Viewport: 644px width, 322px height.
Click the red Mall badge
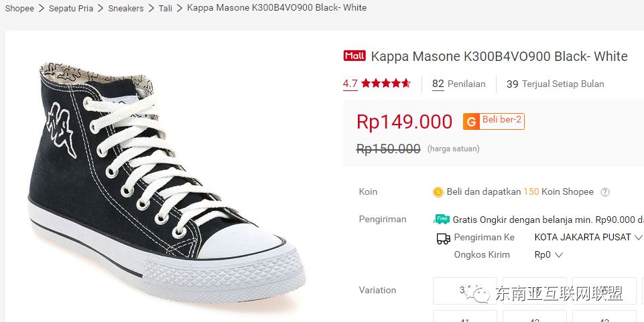pyautogui.click(x=355, y=56)
